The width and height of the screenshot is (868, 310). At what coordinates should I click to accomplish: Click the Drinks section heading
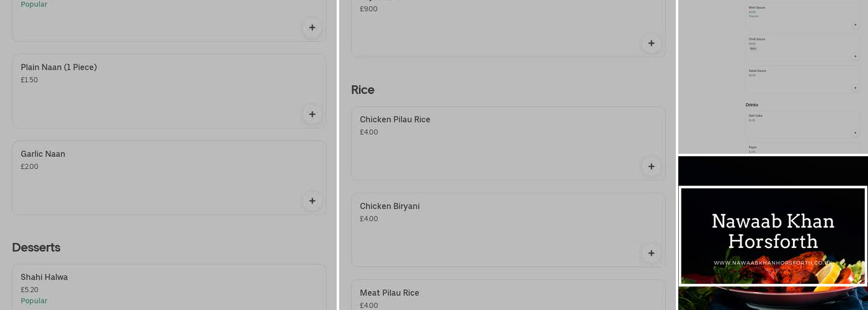(x=751, y=105)
